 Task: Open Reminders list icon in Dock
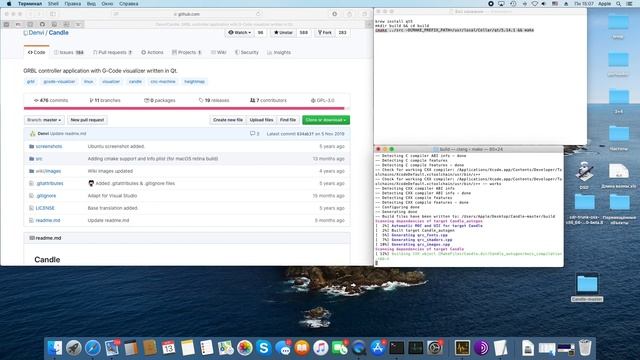tap(207, 348)
